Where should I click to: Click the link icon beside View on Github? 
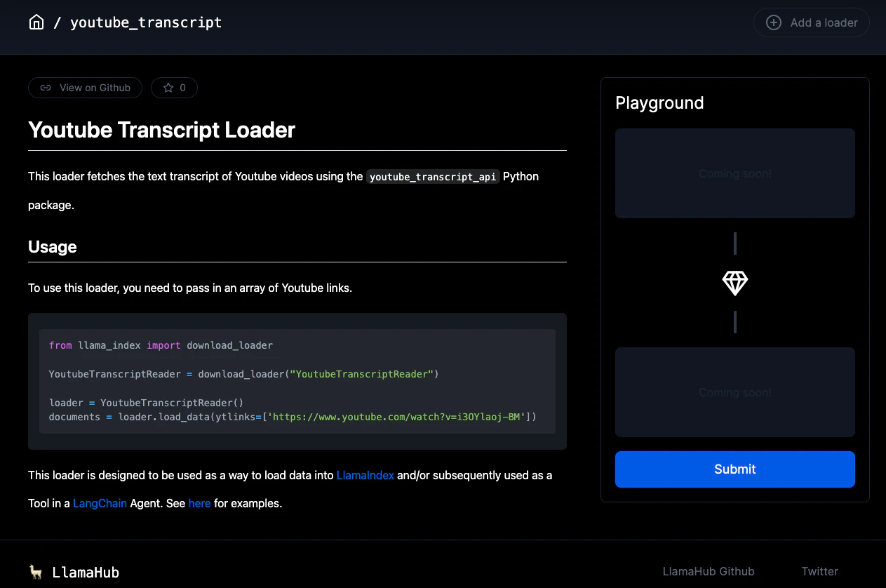point(46,88)
